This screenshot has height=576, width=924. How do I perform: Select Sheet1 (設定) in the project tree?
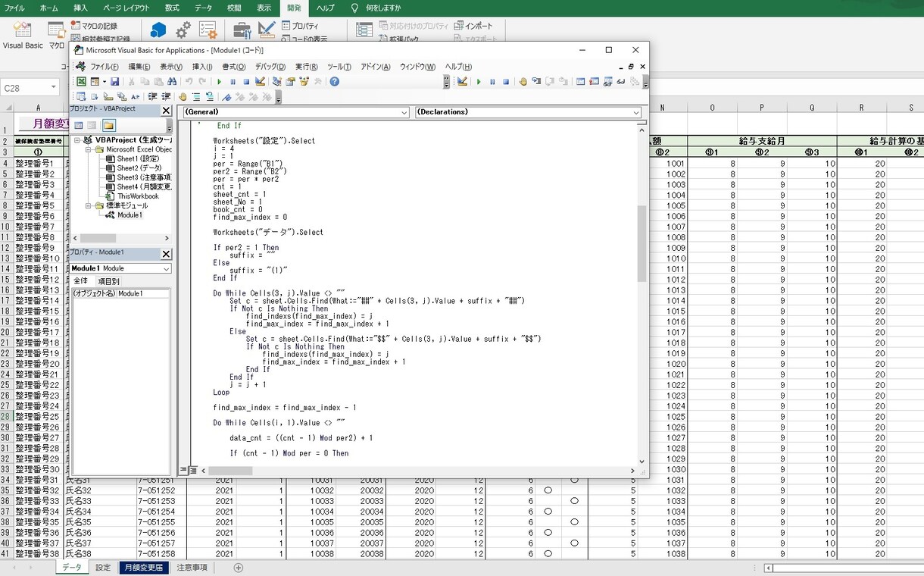(132, 159)
